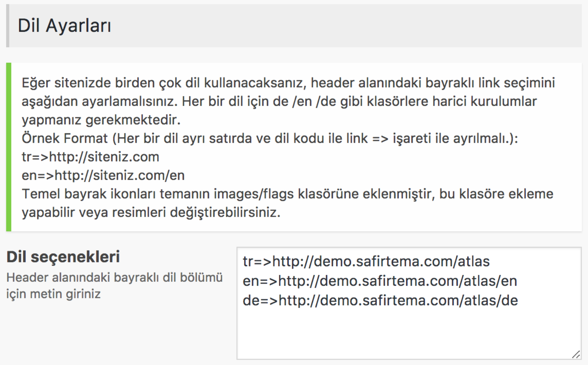
Task: Click the Örnek Format instruction line
Action: pos(270,139)
